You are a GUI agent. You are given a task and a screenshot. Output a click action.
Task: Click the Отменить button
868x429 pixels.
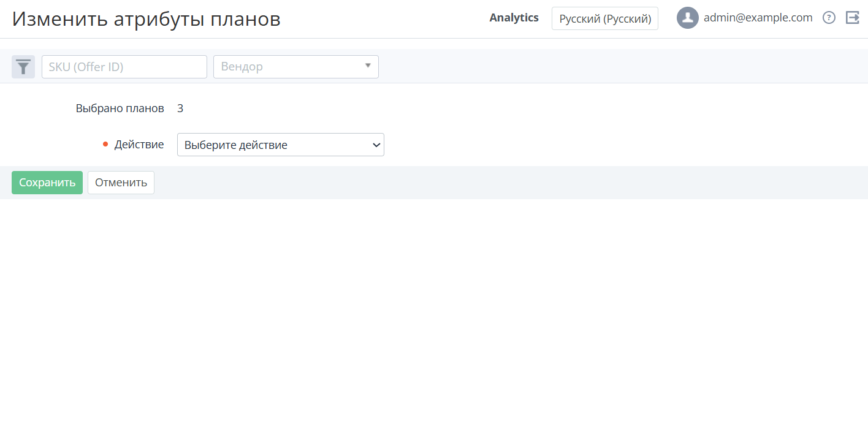tap(121, 183)
